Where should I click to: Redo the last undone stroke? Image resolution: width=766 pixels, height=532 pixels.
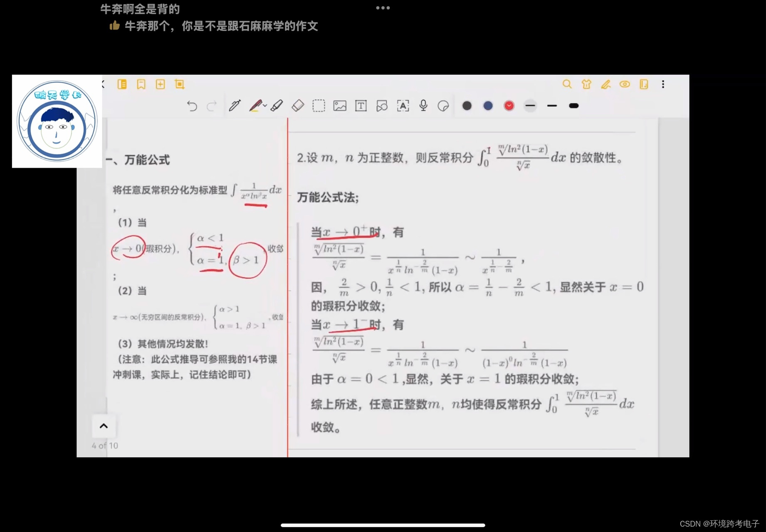(212, 106)
